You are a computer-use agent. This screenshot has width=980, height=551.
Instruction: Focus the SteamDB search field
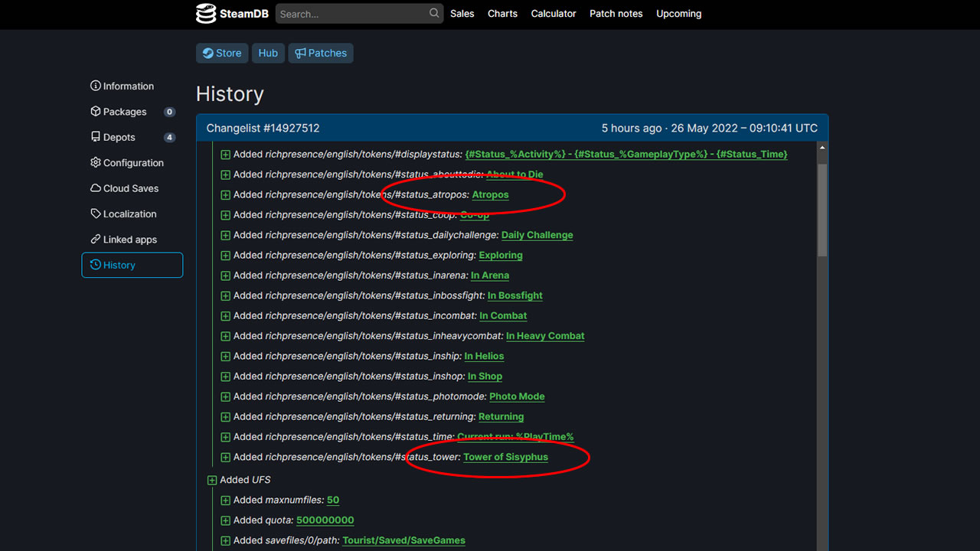(351, 14)
